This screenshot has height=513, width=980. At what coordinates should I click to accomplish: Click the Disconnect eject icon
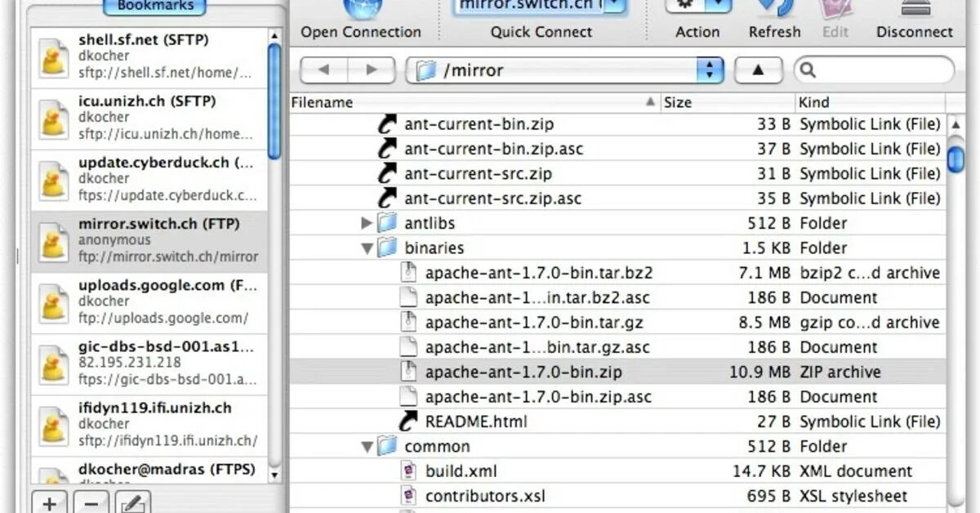915,8
